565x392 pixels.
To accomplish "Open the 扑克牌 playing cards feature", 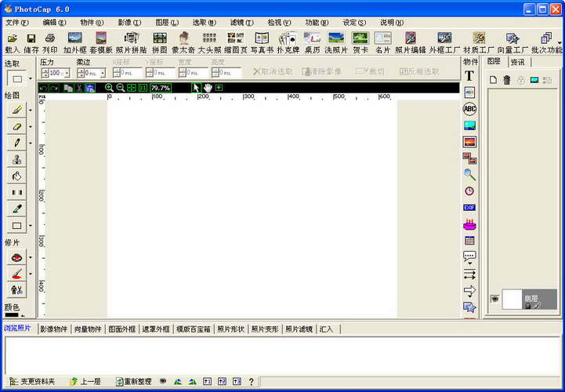I will click(x=288, y=42).
